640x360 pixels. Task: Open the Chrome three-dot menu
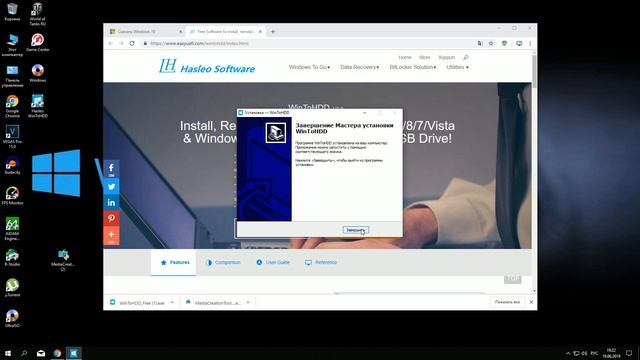(530, 43)
